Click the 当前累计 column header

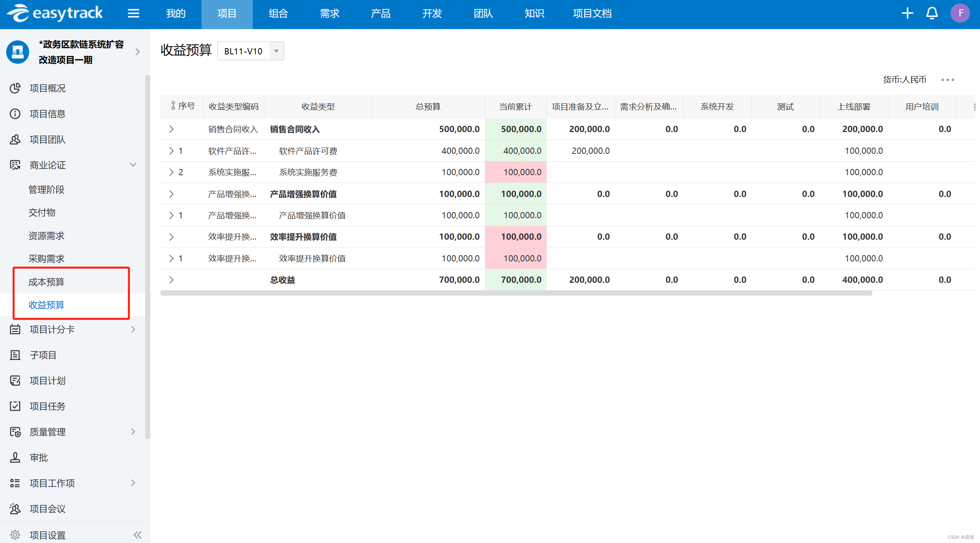(515, 106)
